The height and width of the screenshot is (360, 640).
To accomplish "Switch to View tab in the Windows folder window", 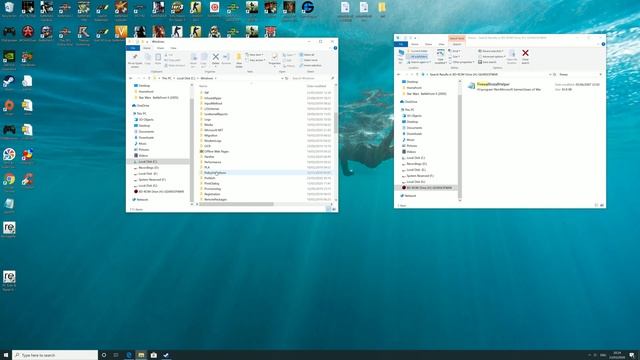I will pyautogui.click(x=173, y=48).
